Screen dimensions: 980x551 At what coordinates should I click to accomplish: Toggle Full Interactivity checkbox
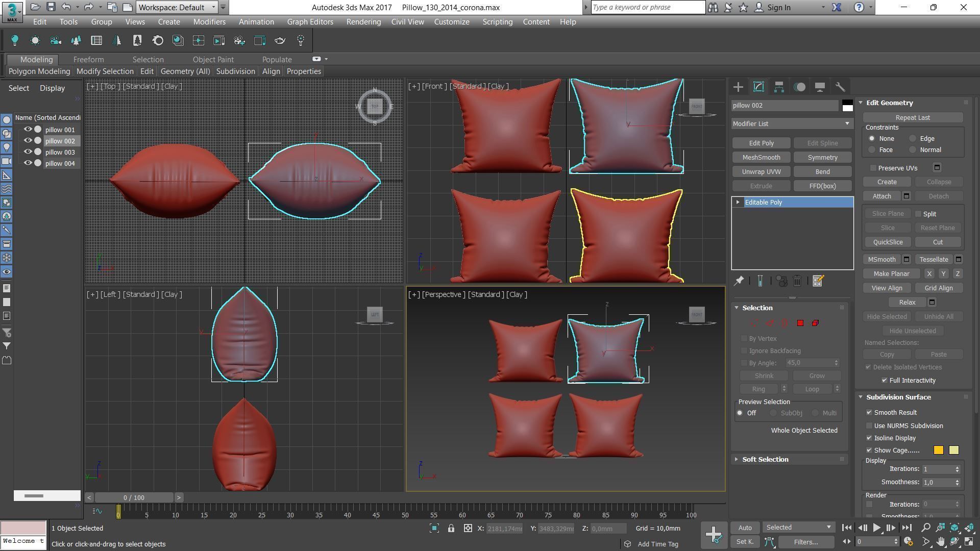click(885, 381)
